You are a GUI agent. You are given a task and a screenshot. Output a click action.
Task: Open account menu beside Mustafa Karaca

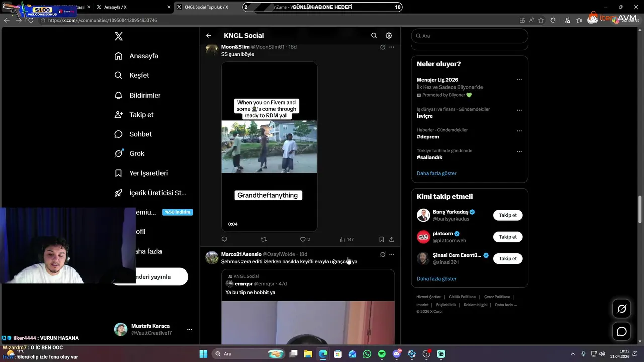[190, 329]
